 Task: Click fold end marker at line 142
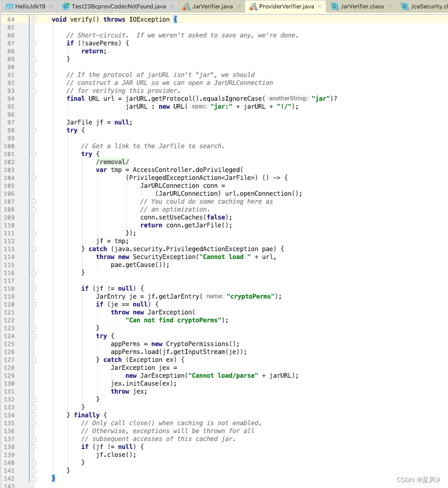34,479
